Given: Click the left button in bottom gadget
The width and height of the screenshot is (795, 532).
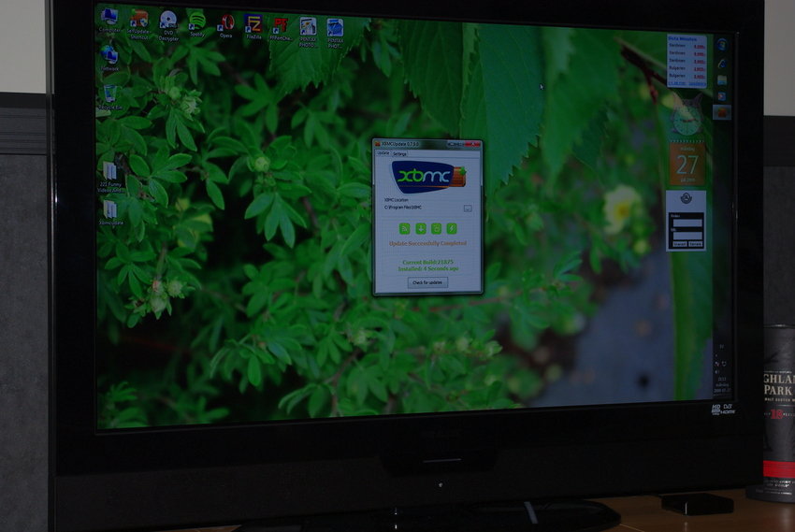Looking at the screenshot, I should 679,244.
